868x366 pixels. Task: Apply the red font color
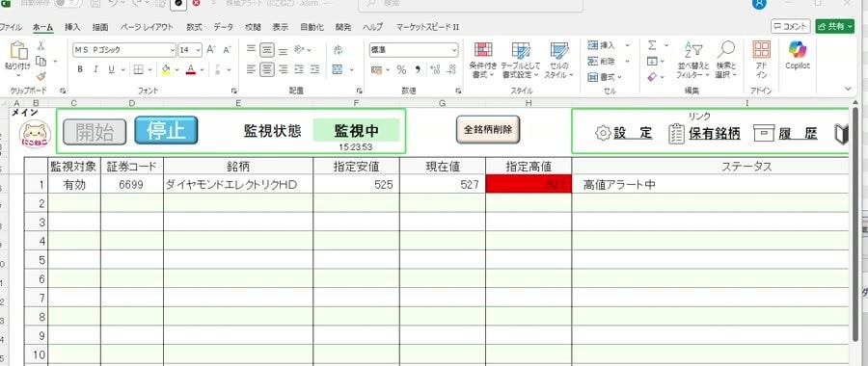[191, 69]
